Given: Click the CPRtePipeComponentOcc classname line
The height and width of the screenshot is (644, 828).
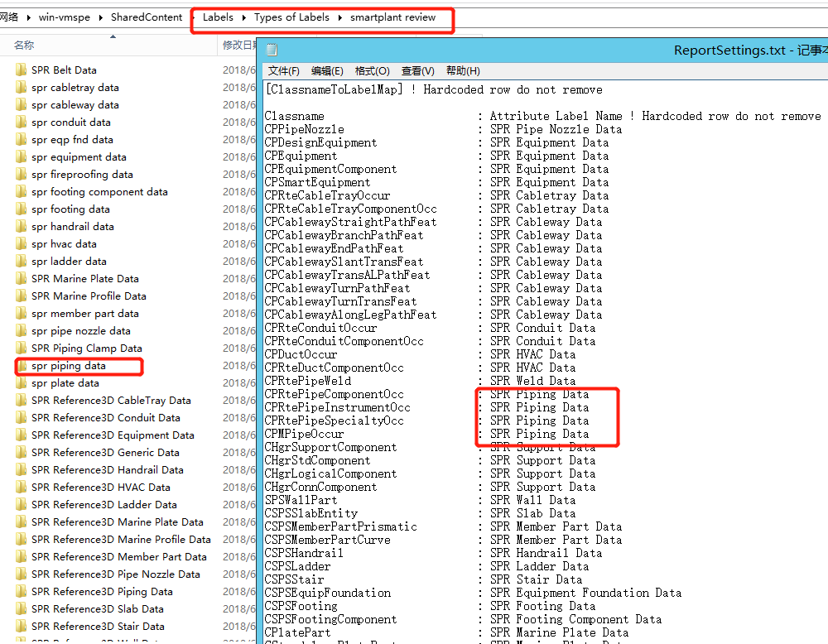Looking at the screenshot, I should (335, 394).
